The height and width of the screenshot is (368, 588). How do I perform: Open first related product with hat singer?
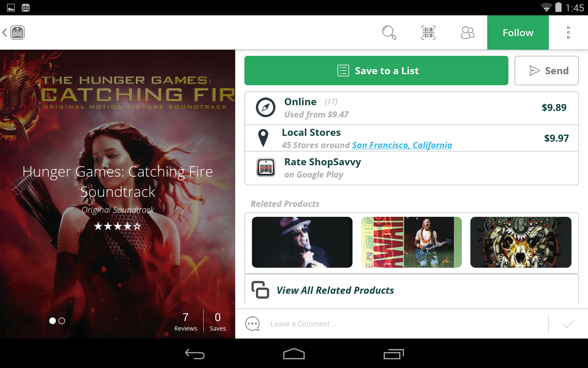pyautogui.click(x=302, y=242)
